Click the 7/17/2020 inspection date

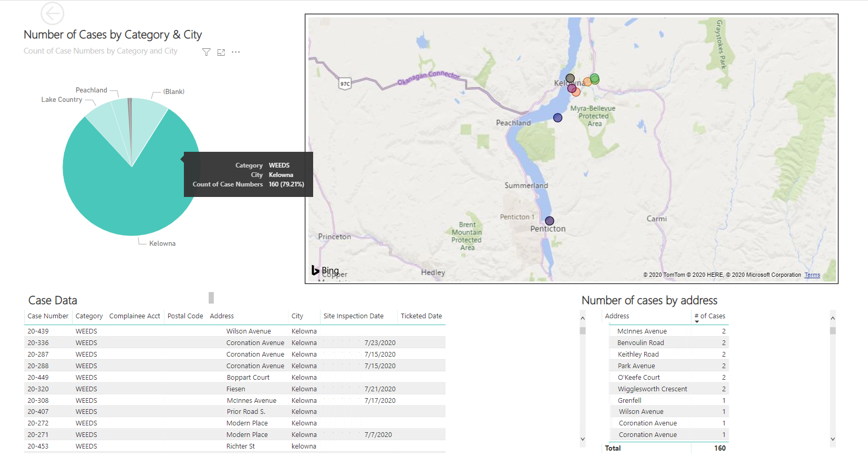pyautogui.click(x=380, y=401)
